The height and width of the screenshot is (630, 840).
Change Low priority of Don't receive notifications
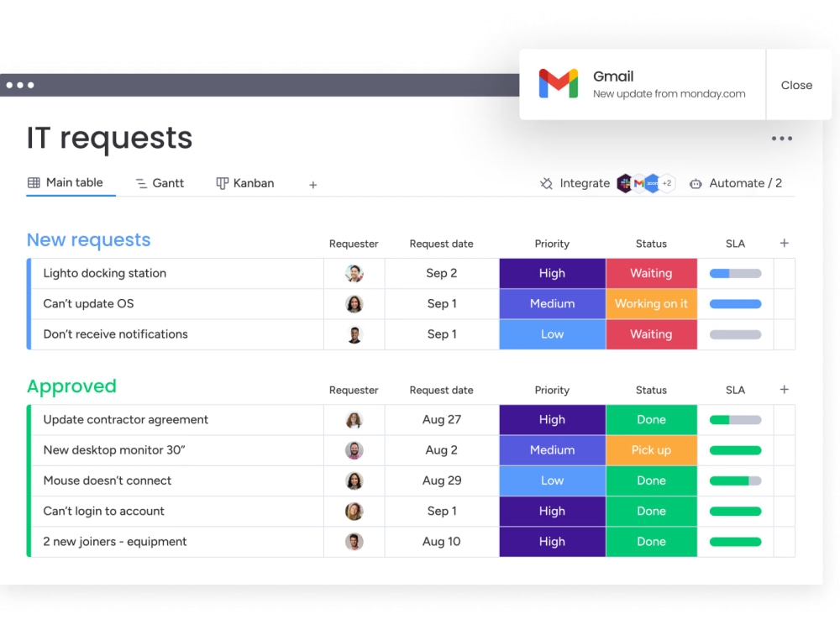(x=553, y=334)
